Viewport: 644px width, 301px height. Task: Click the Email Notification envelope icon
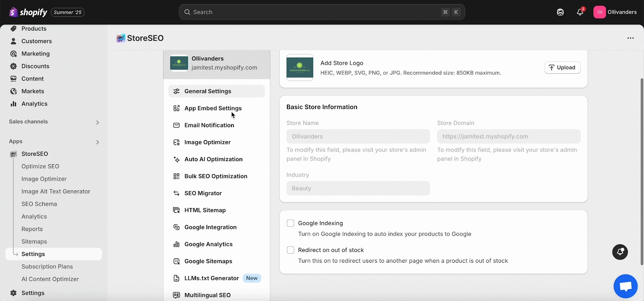pyautogui.click(x=176, y=125)
